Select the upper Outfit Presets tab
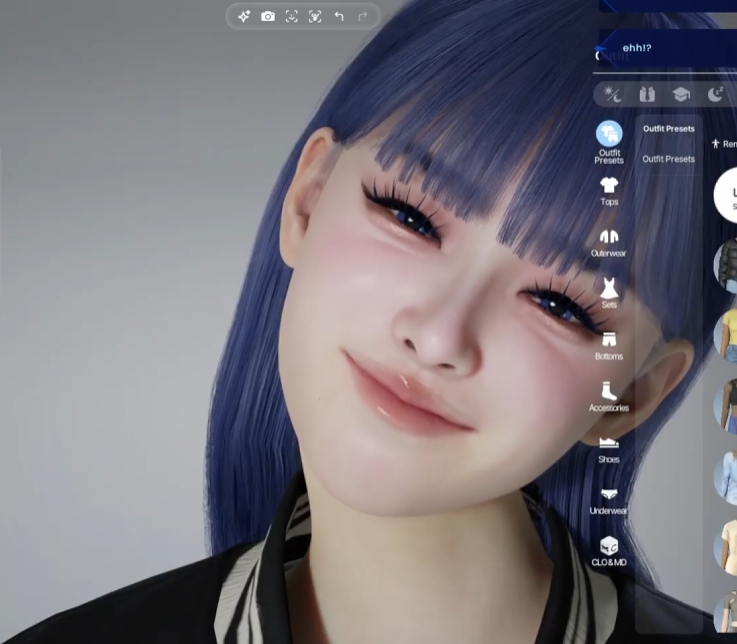Screen dimensions: 737x644 tap(669, 129)
